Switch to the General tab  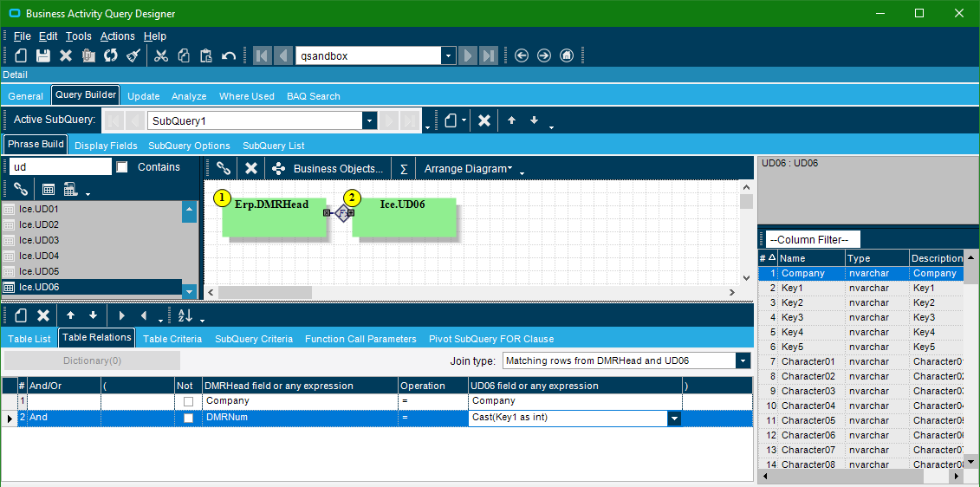pos(26,96)
